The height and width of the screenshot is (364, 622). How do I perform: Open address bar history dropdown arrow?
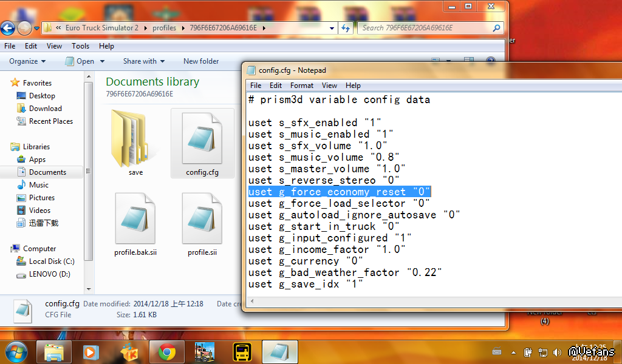tap(332, 28)
